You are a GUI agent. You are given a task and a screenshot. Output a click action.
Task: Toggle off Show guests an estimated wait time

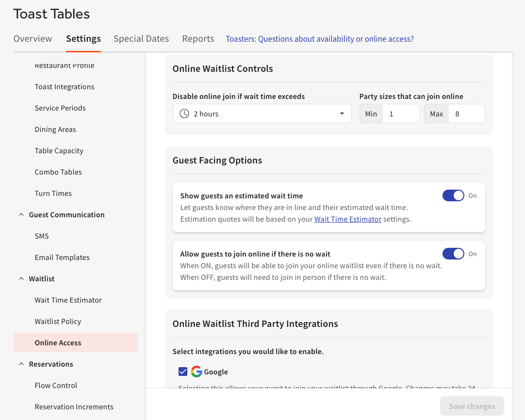pyautogui.click(x=453, y=195)
